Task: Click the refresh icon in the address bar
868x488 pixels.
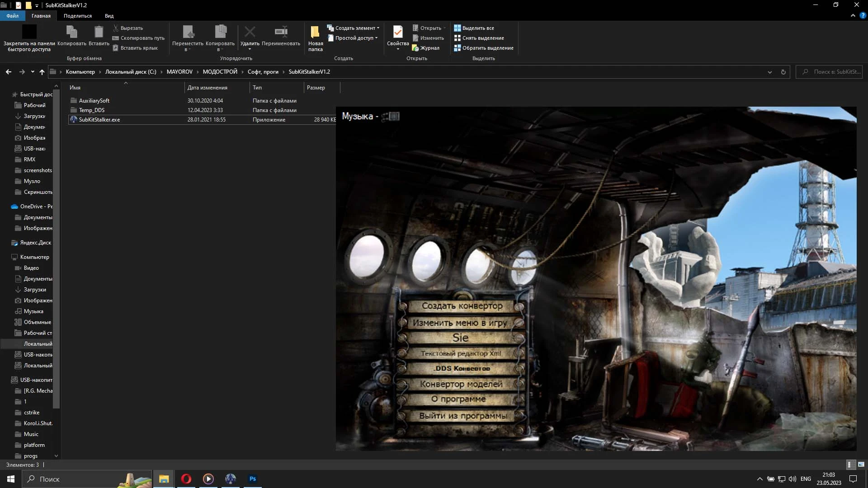Action: (x=783, y=72)
